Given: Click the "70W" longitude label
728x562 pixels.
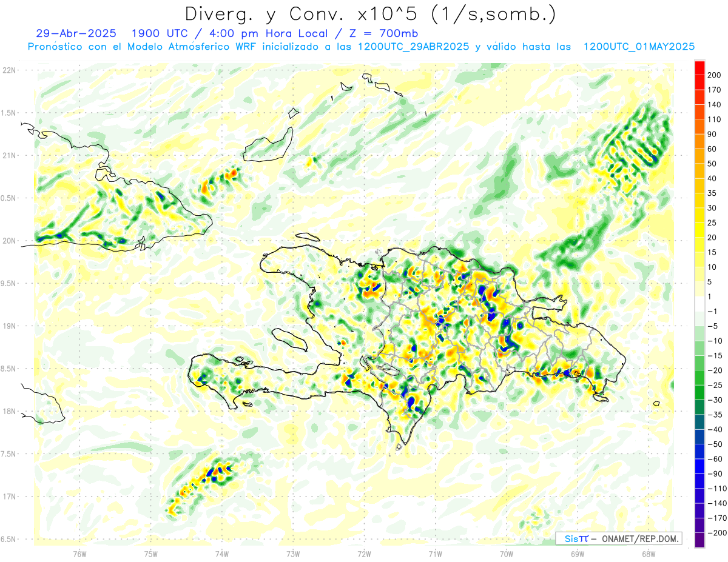Looking at the screenshot, I should [x=507, y=553].
